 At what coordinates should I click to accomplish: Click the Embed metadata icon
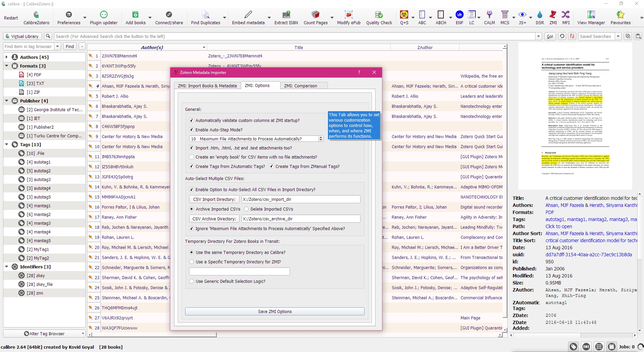pos(248,17)
